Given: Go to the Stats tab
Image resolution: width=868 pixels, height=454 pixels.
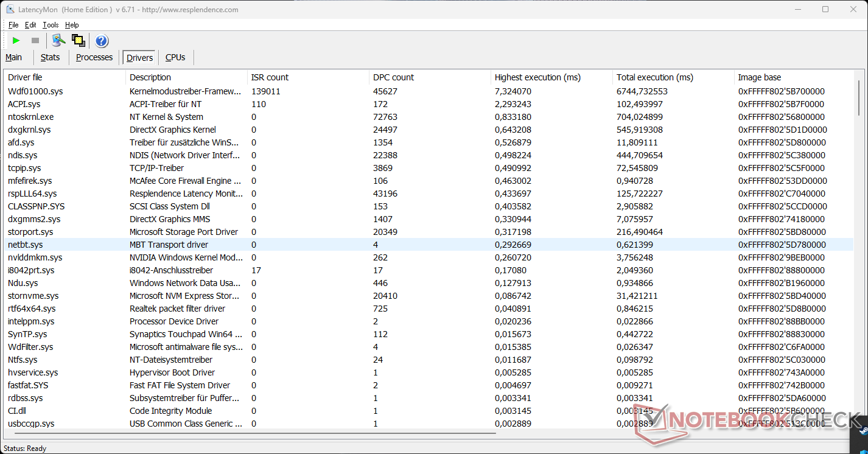Looking at the screenshot, I should click(x=50, y=57).
